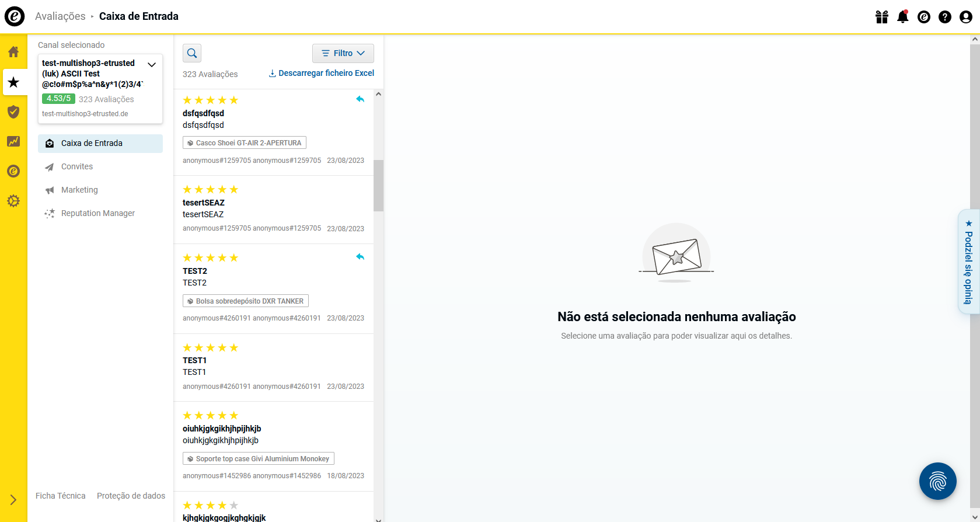
Task: Click the 4.53/5 rating badge
Action: (x=58, y=99)
